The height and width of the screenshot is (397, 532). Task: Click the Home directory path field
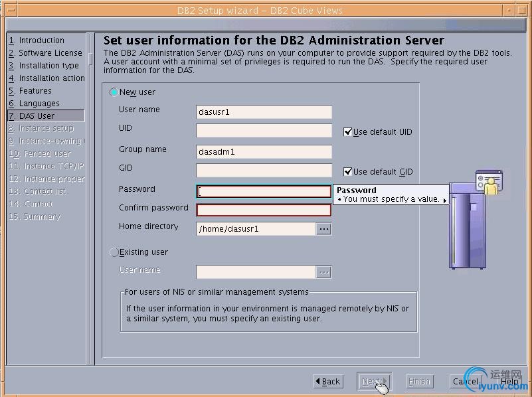click(x=256, y=229)
